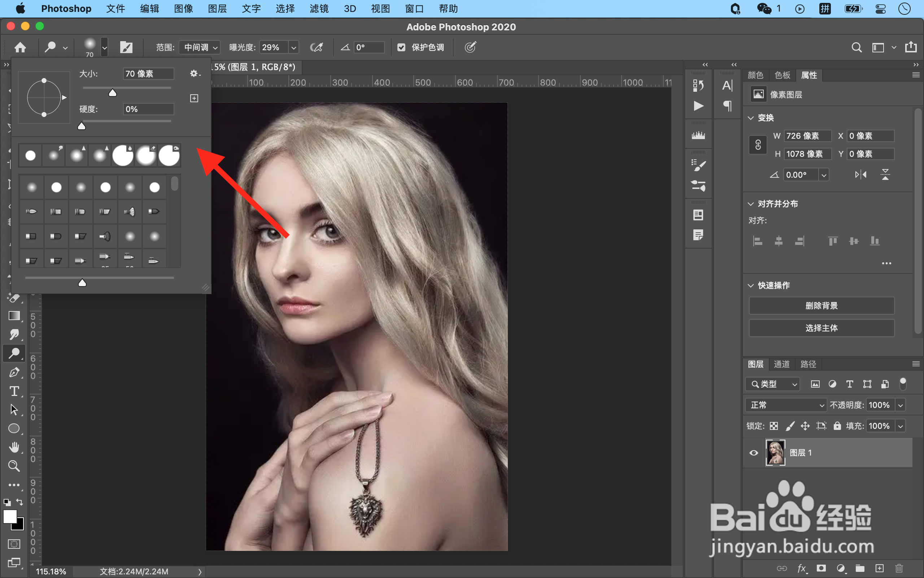Switch to the 颜色 tab
Image resolution: width=924 pixels, height=578 pixels.
point(755,75)
